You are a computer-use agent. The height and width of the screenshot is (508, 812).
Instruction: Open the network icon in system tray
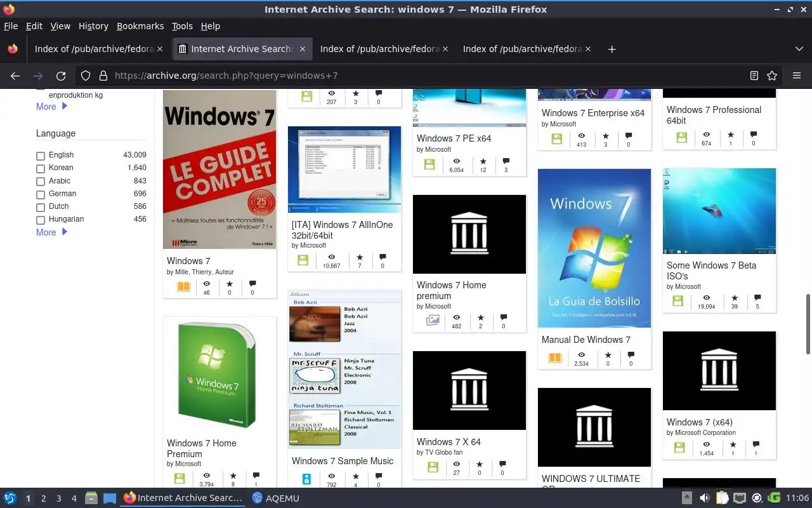click(740, 498)
